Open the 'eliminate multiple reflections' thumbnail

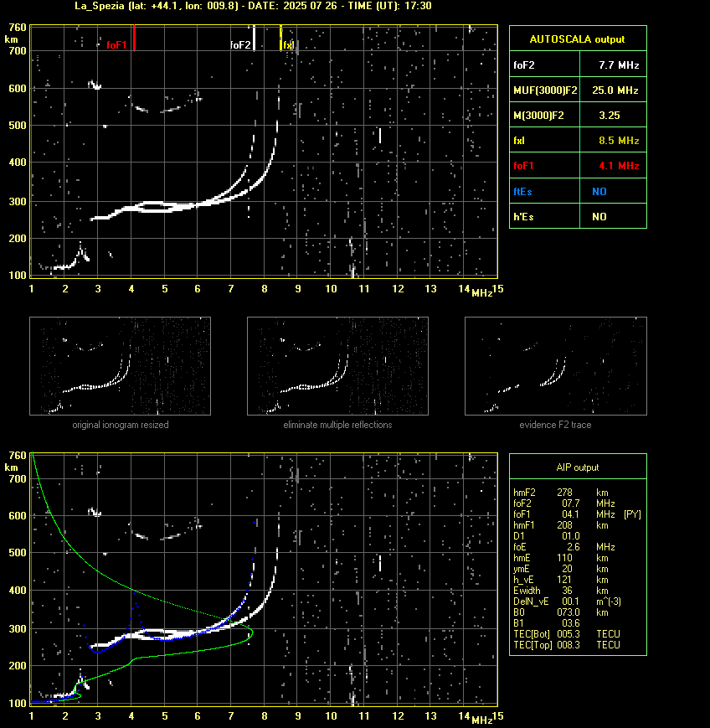click(x=337, y=366)
